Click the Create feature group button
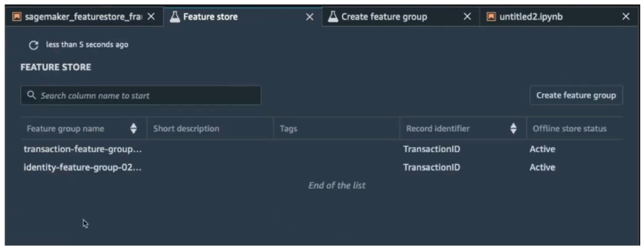This screenshot has height=251, width=644. (x=576, y=95)
